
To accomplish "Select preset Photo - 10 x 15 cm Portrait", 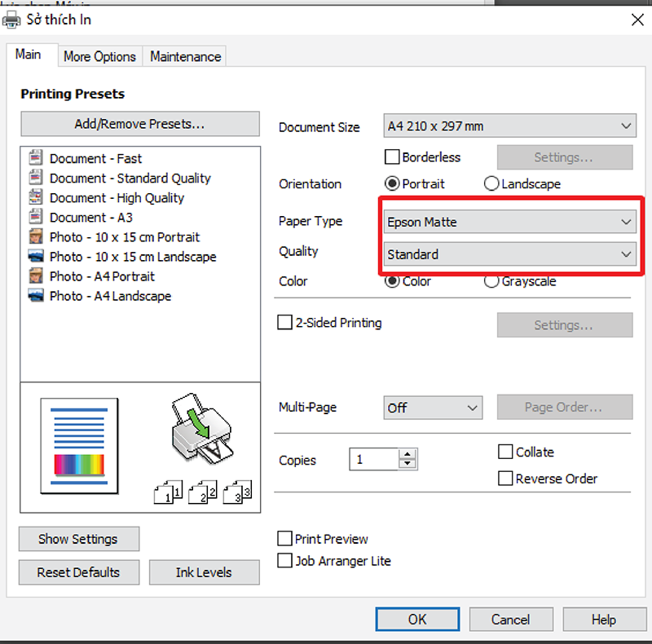I will tap(125, 236).
